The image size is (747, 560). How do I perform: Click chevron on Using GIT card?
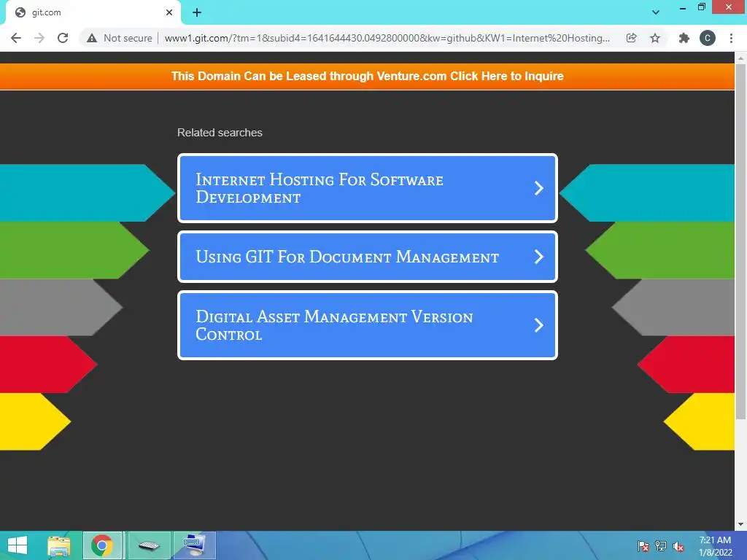[539, 257]
